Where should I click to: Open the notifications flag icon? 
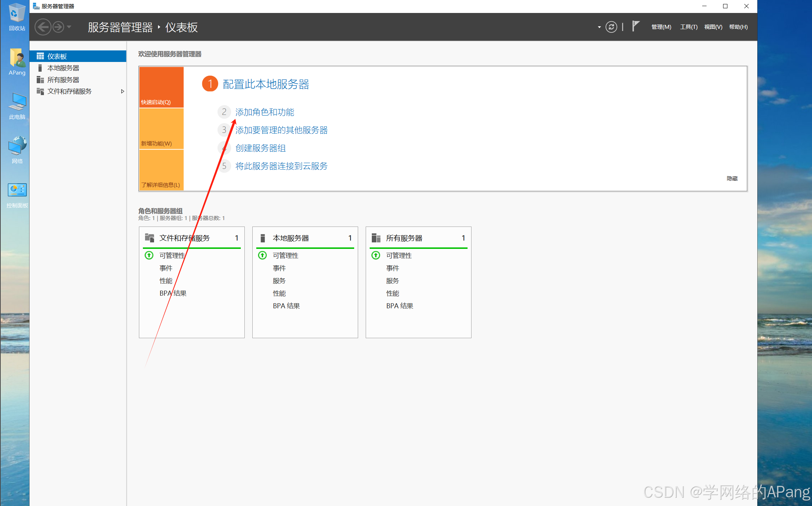(636, 26)
